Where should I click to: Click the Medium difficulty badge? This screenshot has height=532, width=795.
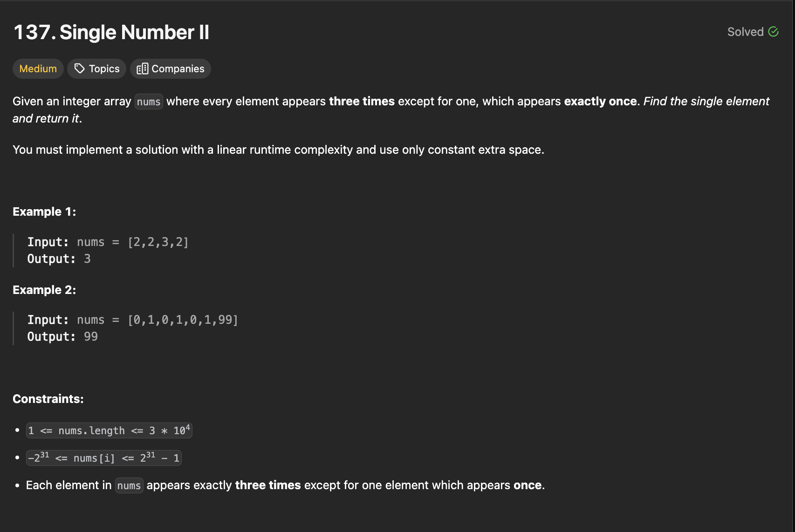pos(38,68)
